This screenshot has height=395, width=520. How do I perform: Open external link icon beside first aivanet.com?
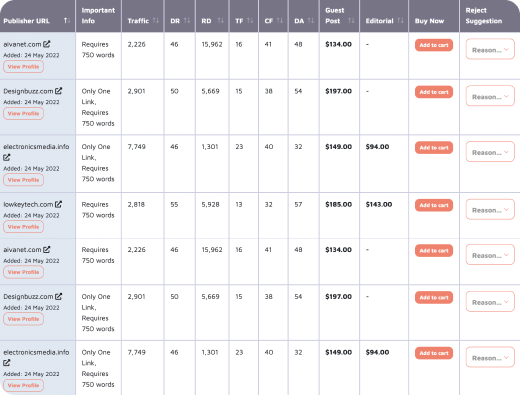(x=47, y=44)
